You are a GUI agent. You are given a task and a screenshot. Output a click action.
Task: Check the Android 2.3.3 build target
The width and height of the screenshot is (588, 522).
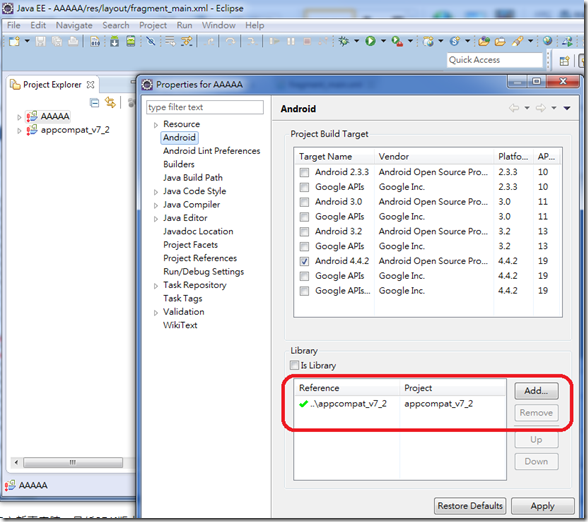point(304,172)
